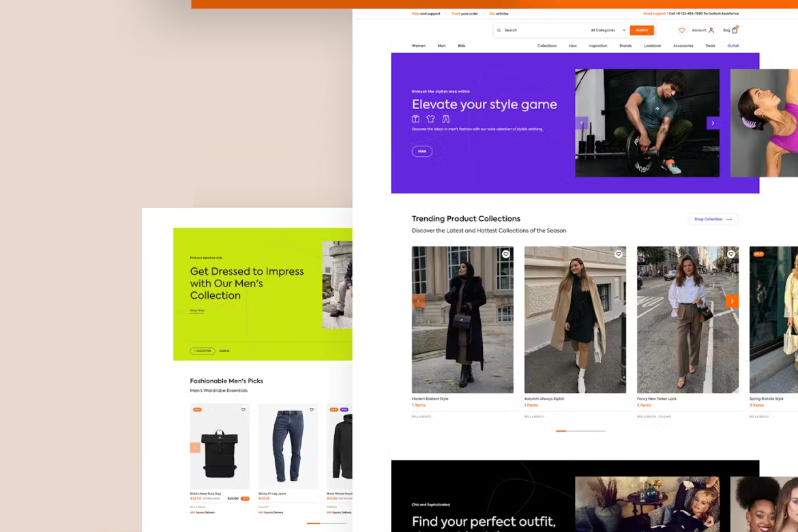798x532 pixels.
Task: Click the 'Autumn Always Stylish' title
Action: coord(544,399)
